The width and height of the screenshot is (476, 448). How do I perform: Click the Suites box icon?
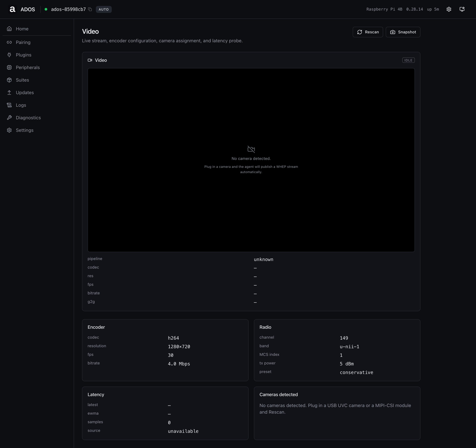click(9, 80)
